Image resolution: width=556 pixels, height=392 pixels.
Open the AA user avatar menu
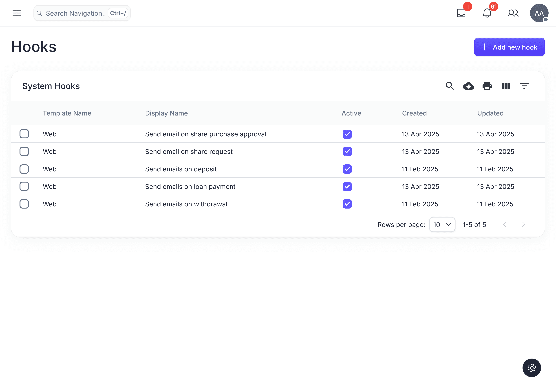click(x=539, y=13)
